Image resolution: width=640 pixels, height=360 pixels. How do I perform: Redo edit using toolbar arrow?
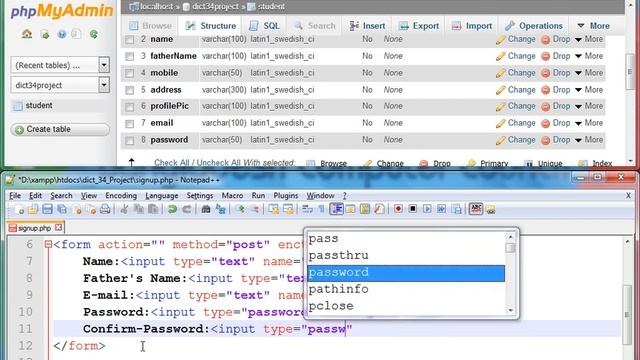click(x=187, y=209)
